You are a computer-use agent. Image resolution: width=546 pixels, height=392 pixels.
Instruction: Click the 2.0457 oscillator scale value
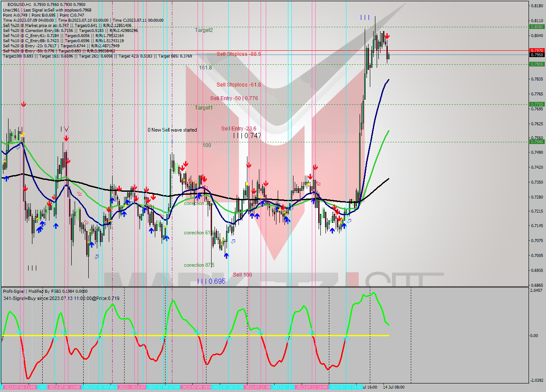pos(537,290)
